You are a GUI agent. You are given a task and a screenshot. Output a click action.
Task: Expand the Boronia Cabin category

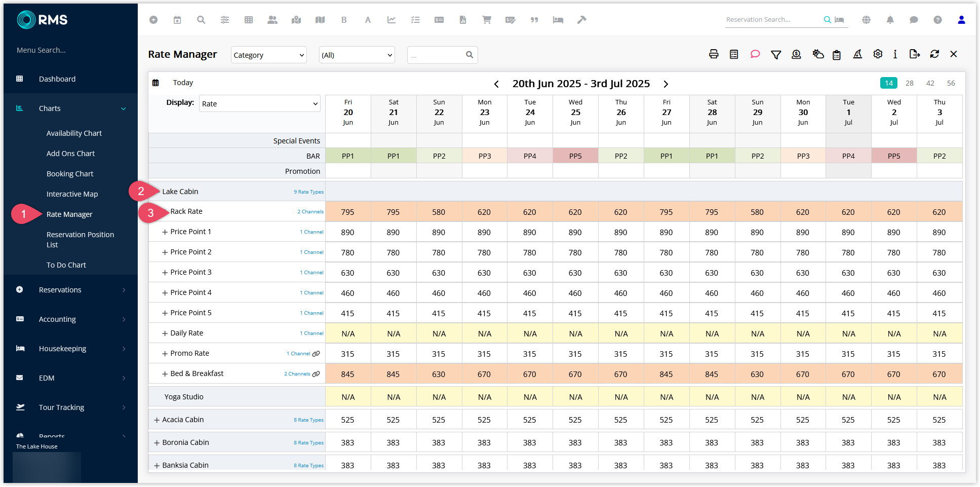157,443
